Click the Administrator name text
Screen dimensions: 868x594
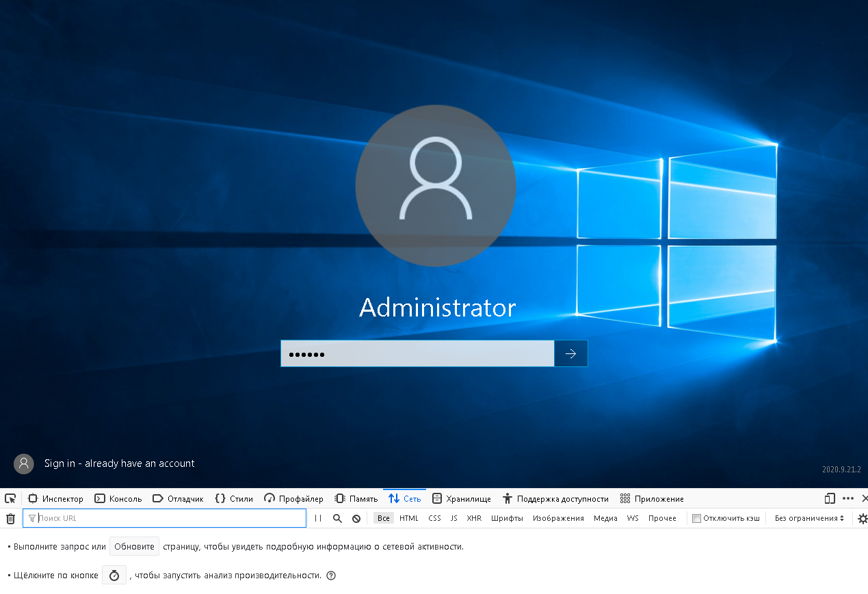pos(437,308)
